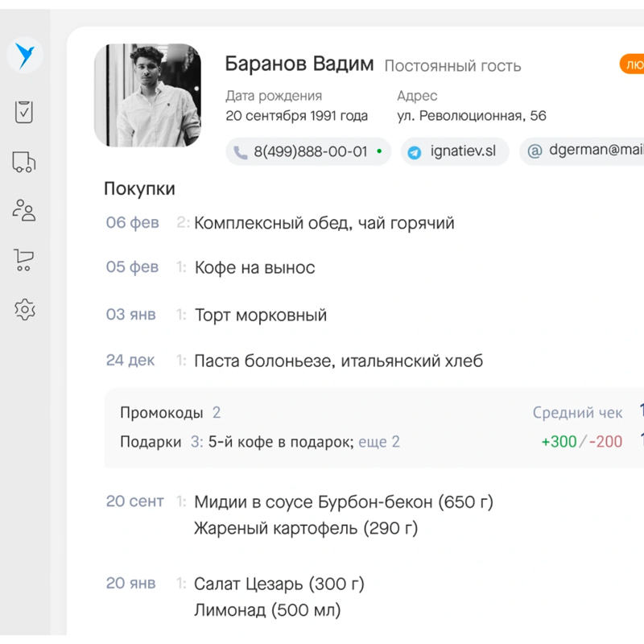Open item «Мидии в соусе Бурбон-бекон (650 г)»
The width and height of the screenshot is (644, 644).
[x=344, y=502]
